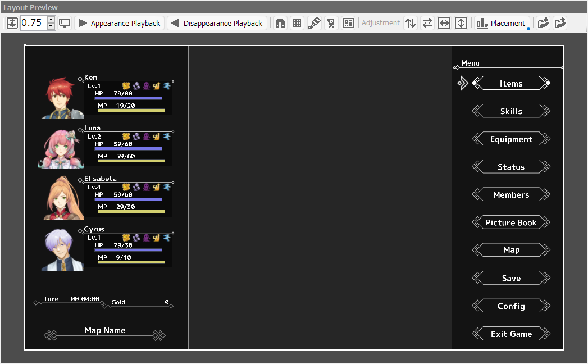Viewport: 588px width, 364px height.
Task: Click the import layout folder icon
Action: click(x=543, y=23)
